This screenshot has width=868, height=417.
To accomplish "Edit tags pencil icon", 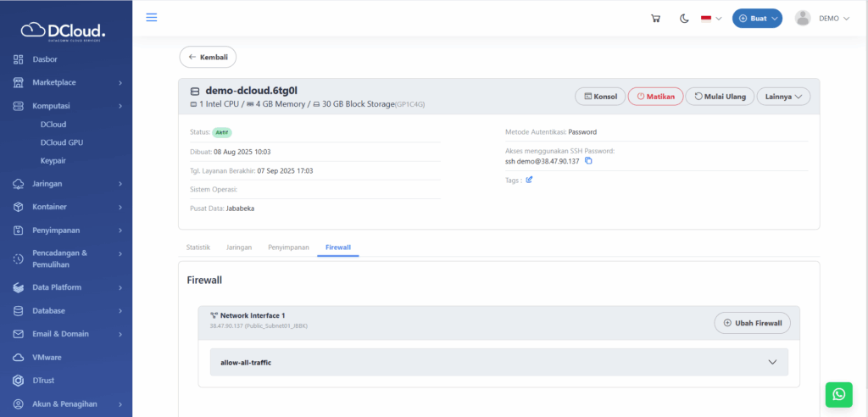I will (x=529, y=180).
